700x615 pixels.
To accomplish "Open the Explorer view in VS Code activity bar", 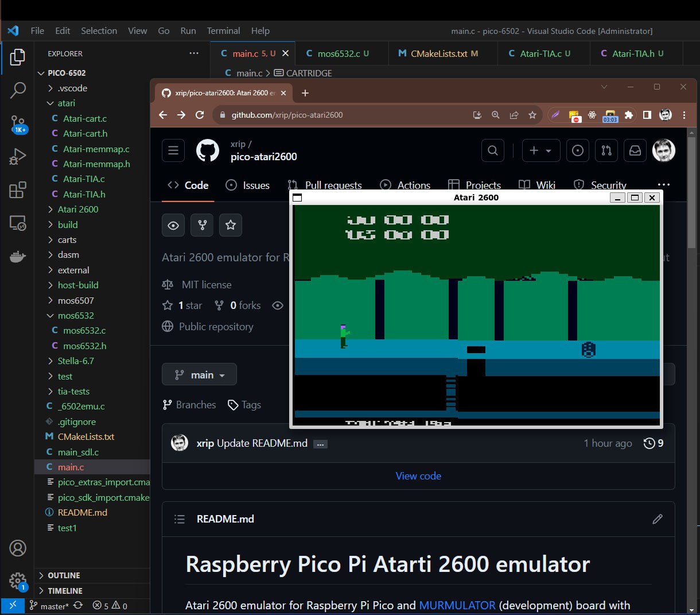I will point(18,57).
